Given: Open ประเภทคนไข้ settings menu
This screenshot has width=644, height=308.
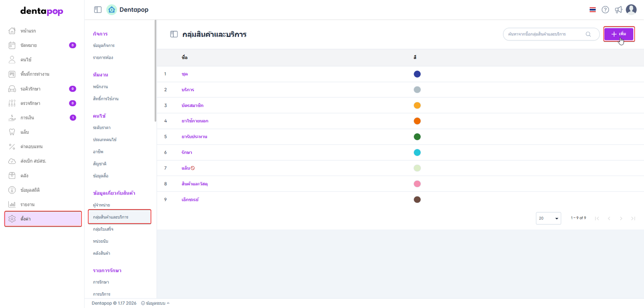Looking at the screenshot, I should click(105, 139).
